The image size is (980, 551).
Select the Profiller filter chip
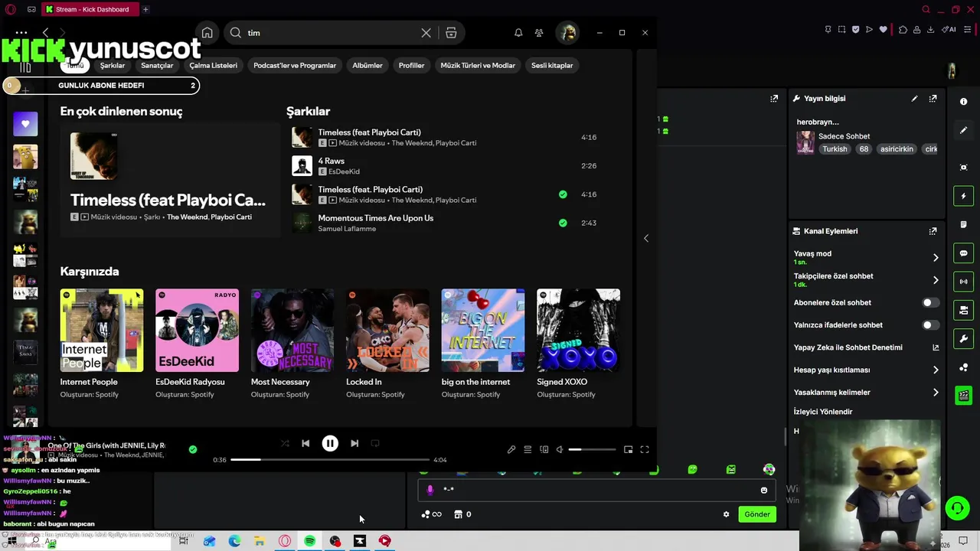click(x=411, y=65)
